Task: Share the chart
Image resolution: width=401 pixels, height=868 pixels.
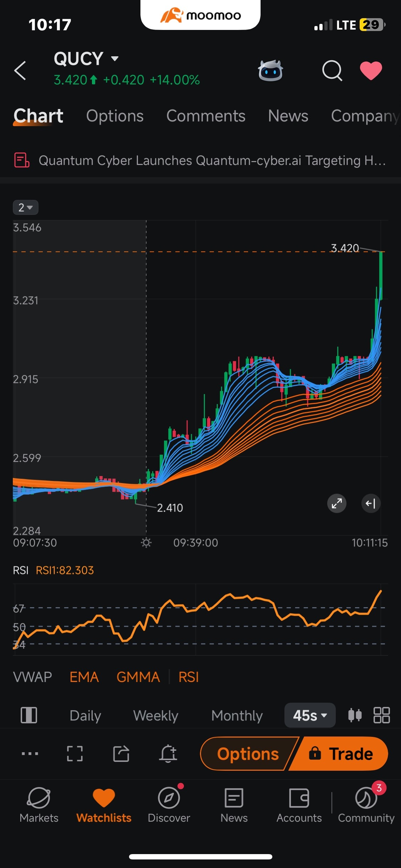Action: [x=121, y=754]
